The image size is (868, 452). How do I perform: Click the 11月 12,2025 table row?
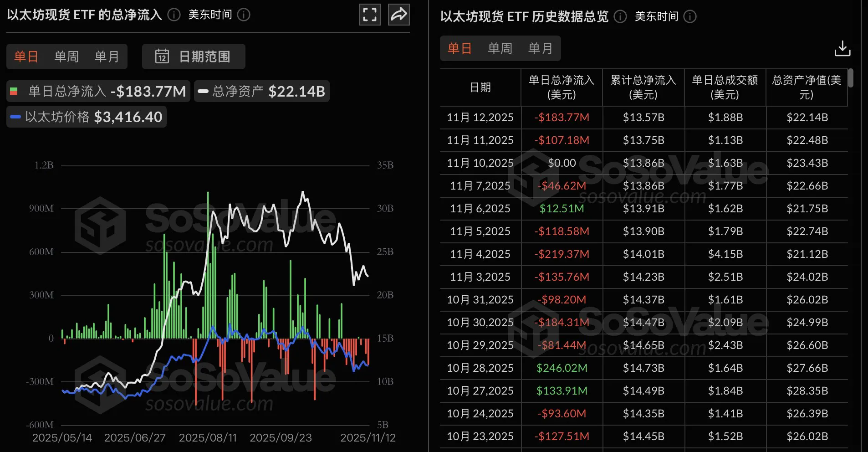pos(644,118)
